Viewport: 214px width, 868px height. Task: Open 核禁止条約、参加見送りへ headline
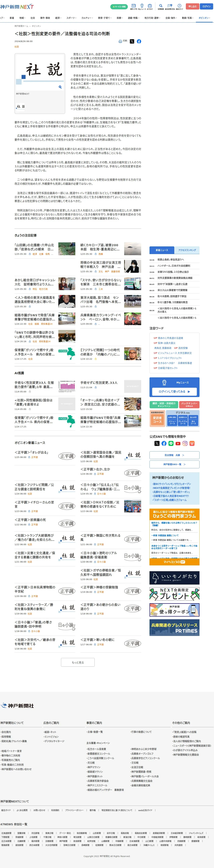tap(171, 259)
